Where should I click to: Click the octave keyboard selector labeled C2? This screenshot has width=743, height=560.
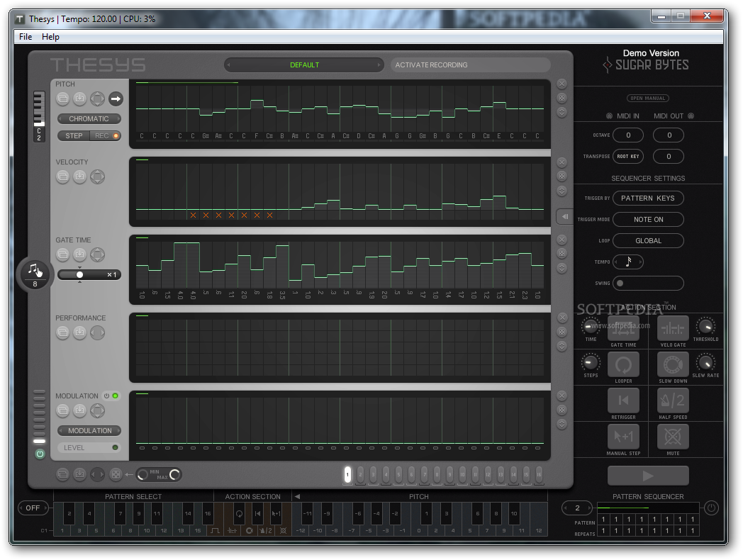point(39,116)
